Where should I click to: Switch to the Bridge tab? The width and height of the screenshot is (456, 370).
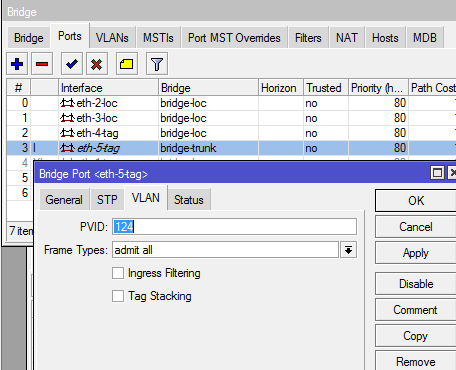click(x=29, y=38)
